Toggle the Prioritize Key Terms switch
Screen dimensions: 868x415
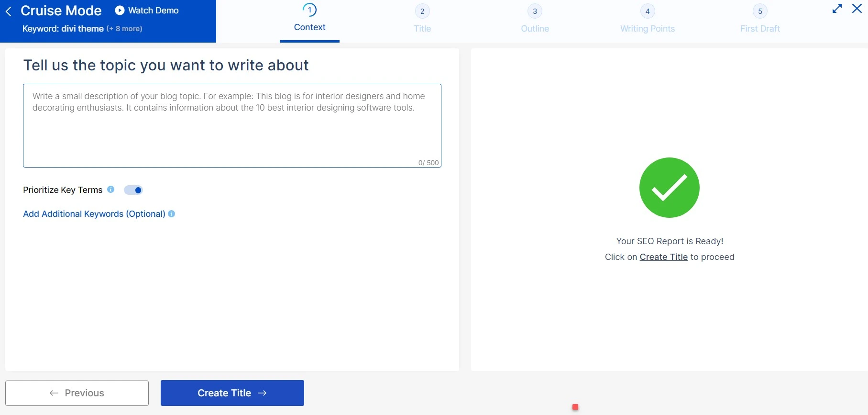(x=133, y=190)
